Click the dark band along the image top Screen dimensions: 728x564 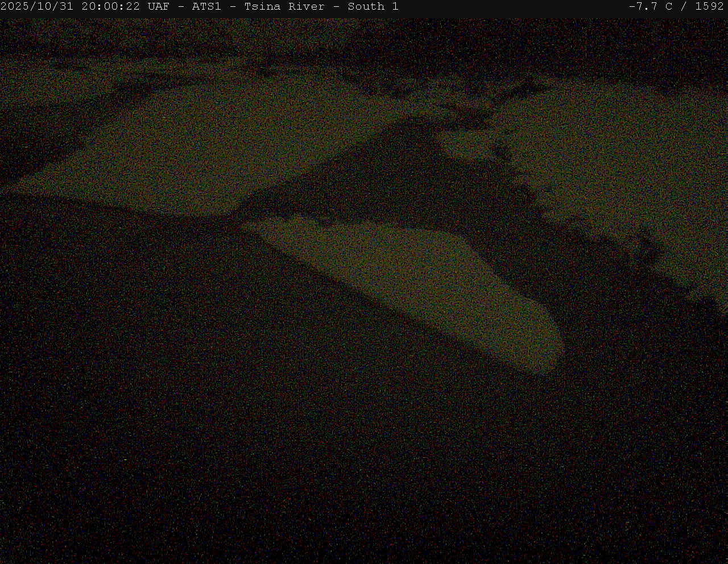364,34
